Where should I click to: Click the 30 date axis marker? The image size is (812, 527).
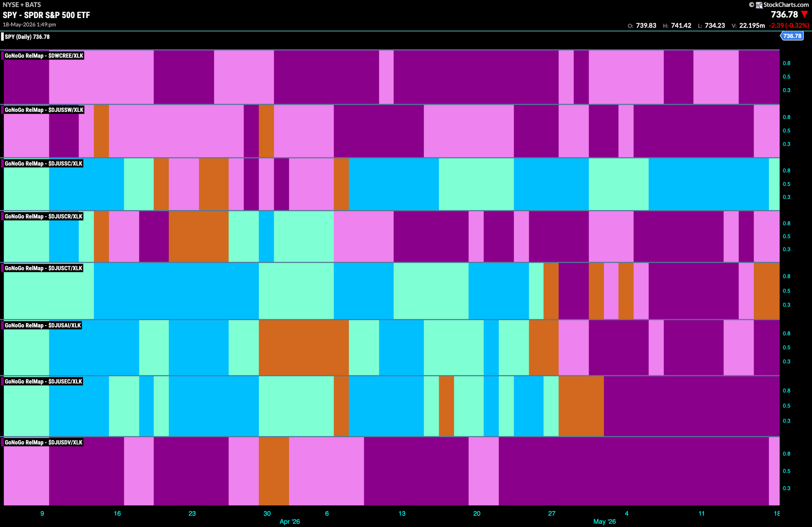pos(267,513)
